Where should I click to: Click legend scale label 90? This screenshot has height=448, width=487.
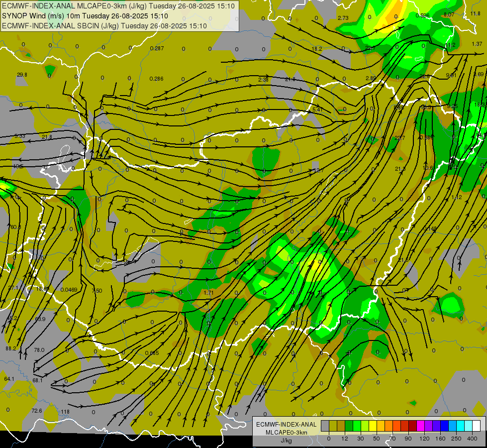(x=408, y=439)
